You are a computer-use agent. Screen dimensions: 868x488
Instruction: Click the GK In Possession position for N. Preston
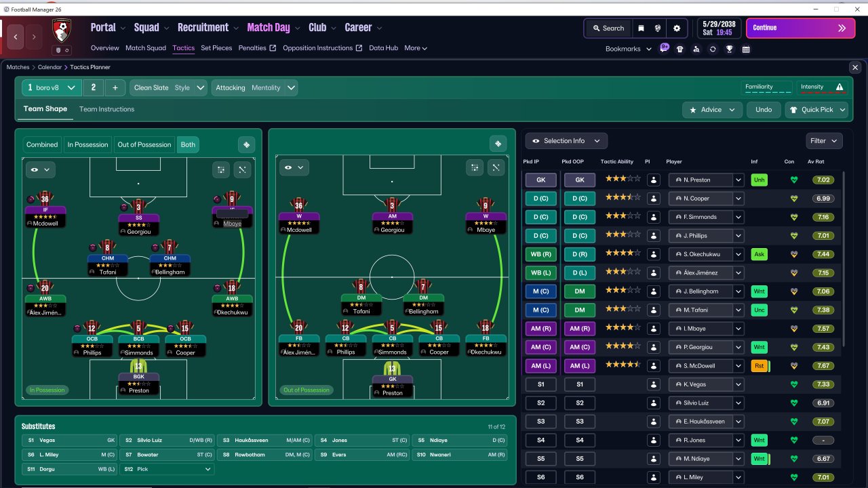pos(540,180)
